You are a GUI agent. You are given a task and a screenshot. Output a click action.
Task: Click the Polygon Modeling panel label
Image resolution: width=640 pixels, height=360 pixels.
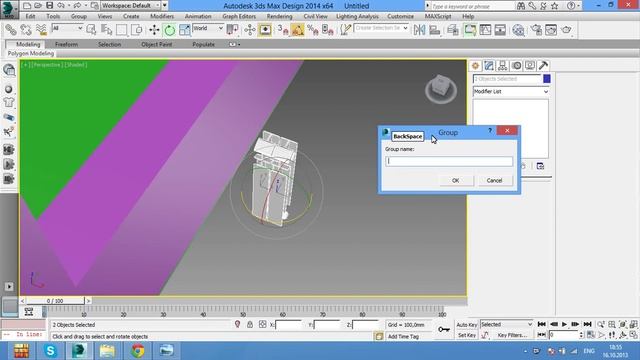(x=31, y=53)
